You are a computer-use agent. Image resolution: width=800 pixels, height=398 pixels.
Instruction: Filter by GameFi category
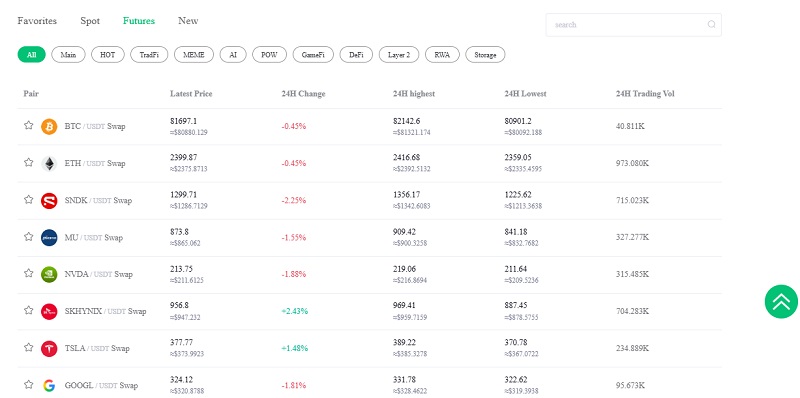pyautogui.click(x=313, y=55)
